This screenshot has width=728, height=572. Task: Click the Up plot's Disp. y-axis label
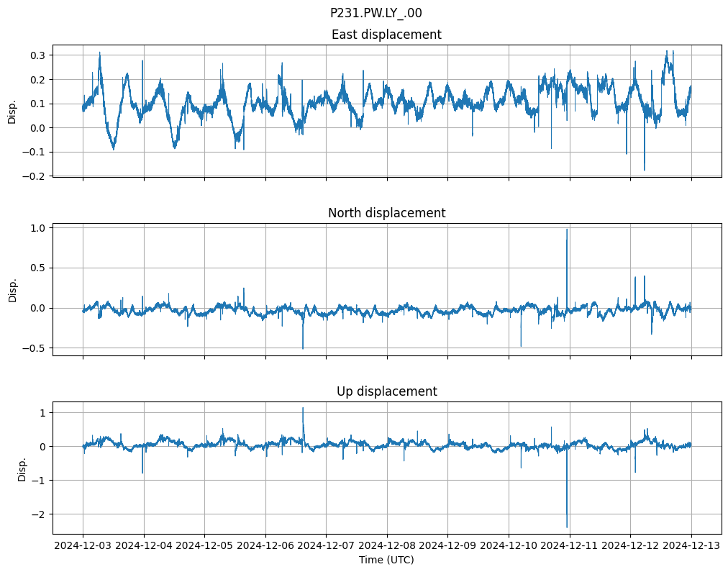[x=22, y=468]
